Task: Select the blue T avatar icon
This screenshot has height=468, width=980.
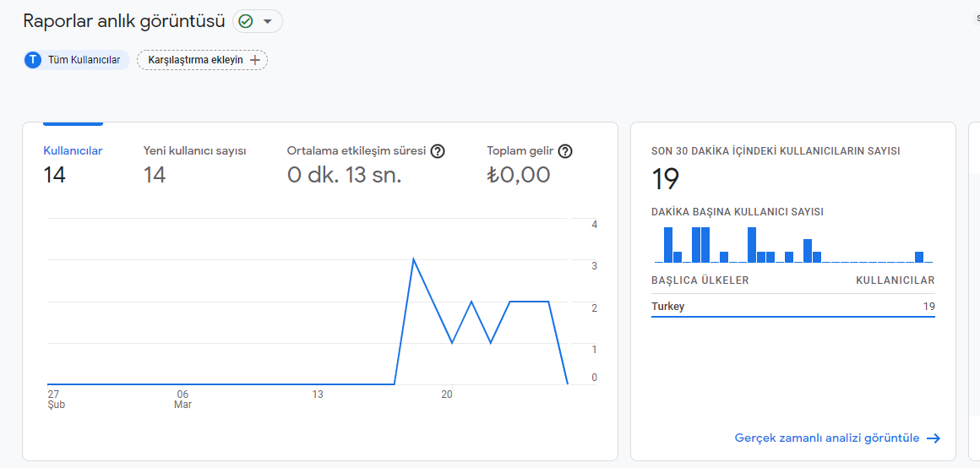Action: point(33,60)
